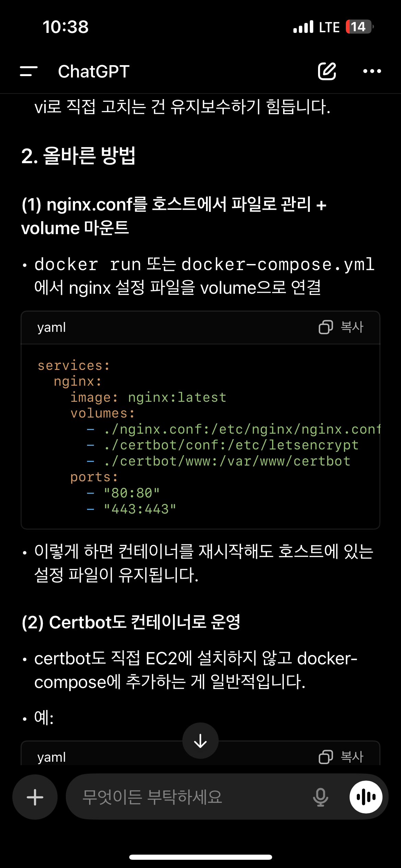401x868 pixels.
Task: Activate microphone dictation icon
Action: pyautogui.click(x=320, y=797)
